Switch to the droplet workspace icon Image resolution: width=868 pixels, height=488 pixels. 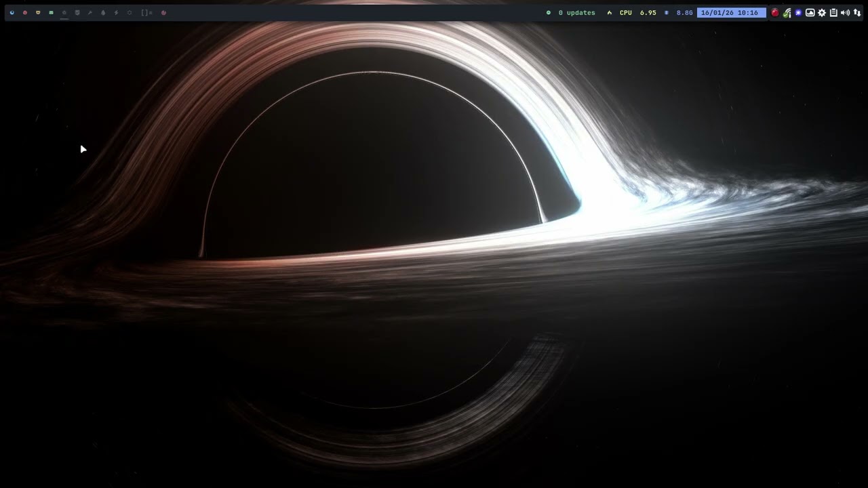pyautogui.click(x=103, y=12)
